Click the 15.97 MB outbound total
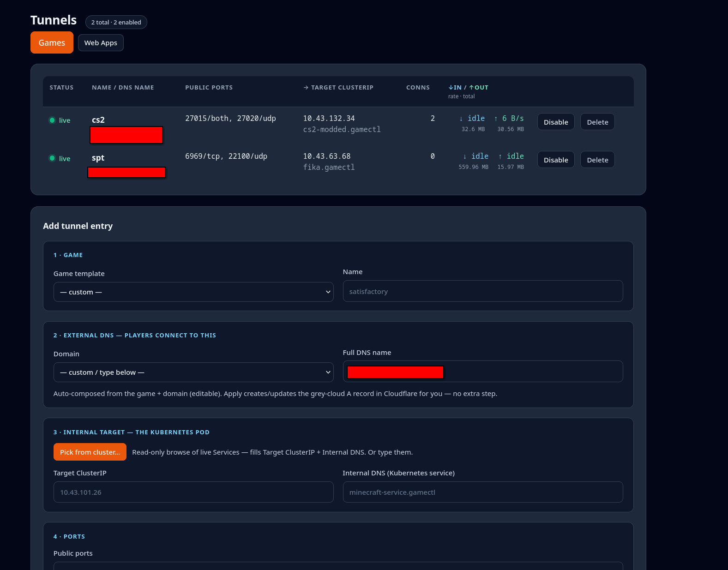This screenshot has width=728, height=570. tap(511, 167)
